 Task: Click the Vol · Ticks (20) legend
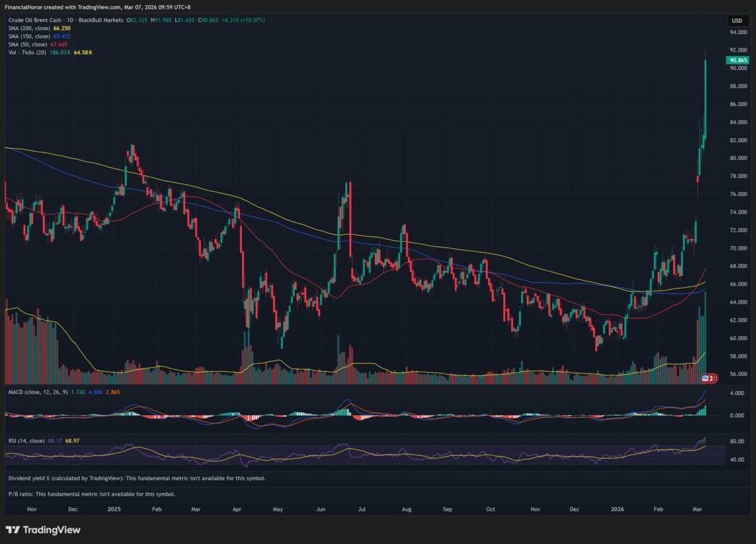click(31, 53)
